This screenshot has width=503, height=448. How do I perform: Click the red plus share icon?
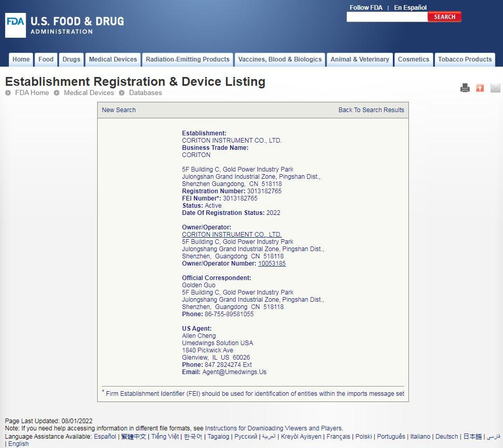(480, 88)
